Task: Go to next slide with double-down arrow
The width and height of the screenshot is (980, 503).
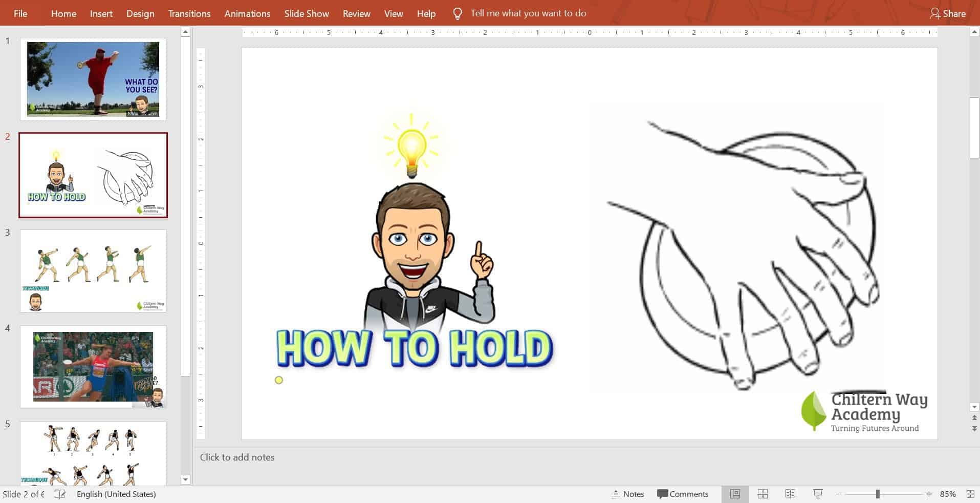Action: [974, 429]
